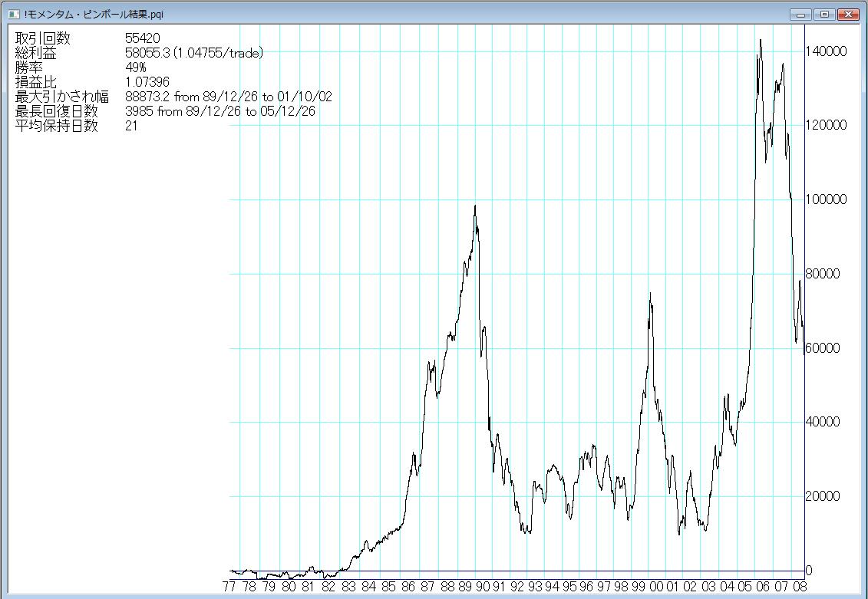This screenshot has height=599, width=868.
Task: Click the average holding days value 21
Action: click(131, 126)
